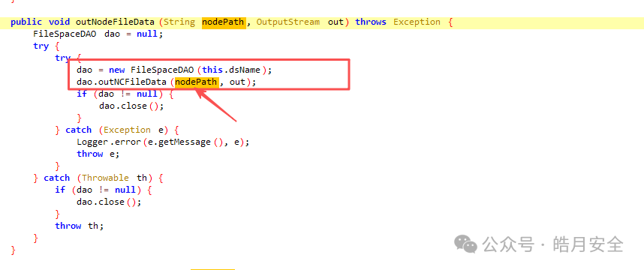The width and height of the screenshot is (644, 270).
Task: Click the highlighted nodePath argument in outNCFileData call
Action: pyautogui.click(x=197, y=82)
